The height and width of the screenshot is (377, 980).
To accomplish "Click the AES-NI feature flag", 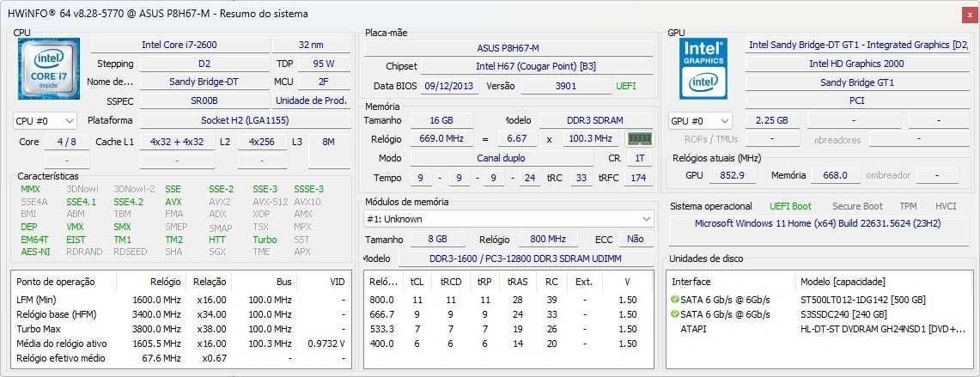I will [35, 252].
